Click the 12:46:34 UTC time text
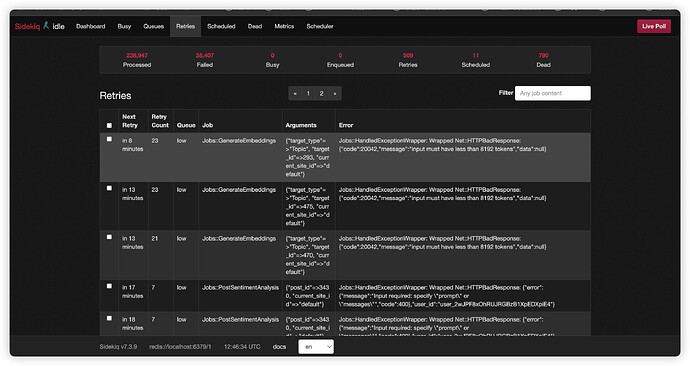 point(242,347)
